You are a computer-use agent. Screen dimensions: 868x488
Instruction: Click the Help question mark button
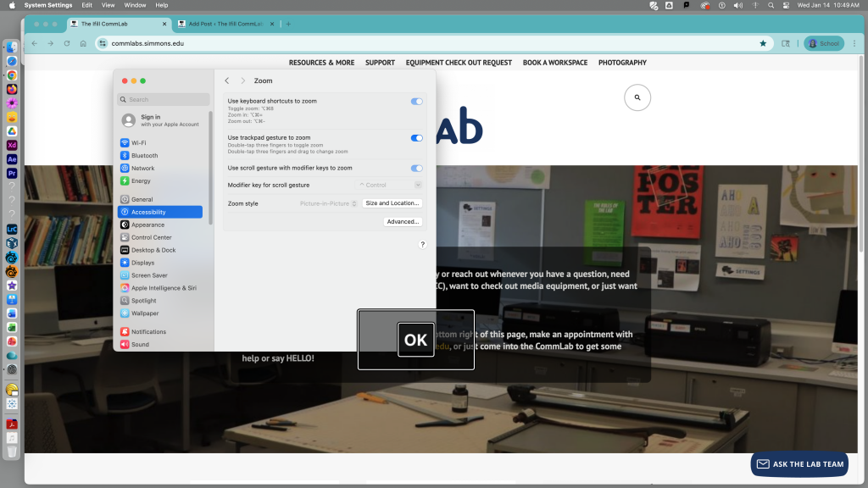[423, 244]
